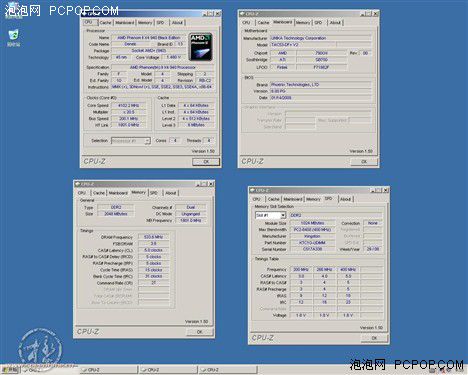Image resolution: width=468 pixels, height=375 pixels.
Task: Click the Core Voltage value field
Action: pos(174,57)
